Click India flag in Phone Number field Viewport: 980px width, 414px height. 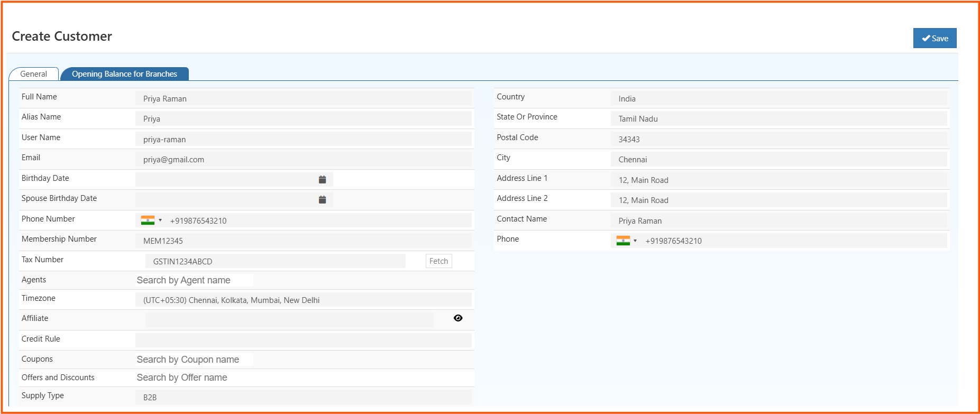point(148,220)
